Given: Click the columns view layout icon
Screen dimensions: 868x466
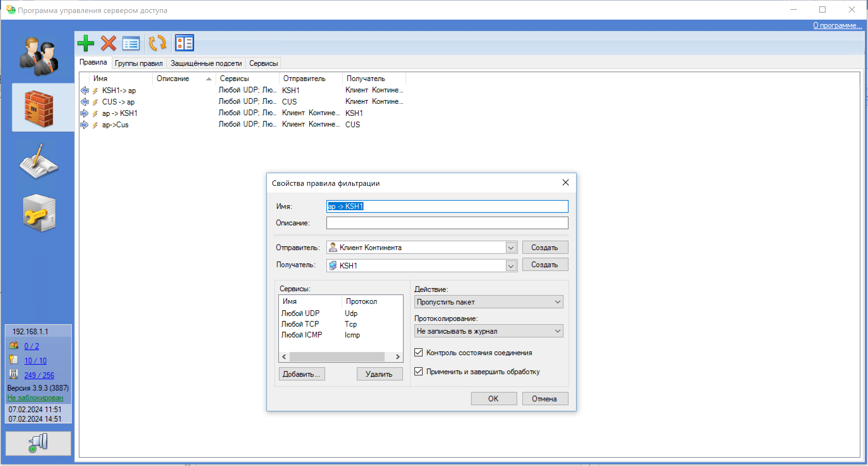Looking at the screenshot, I should tap(184, 43).
